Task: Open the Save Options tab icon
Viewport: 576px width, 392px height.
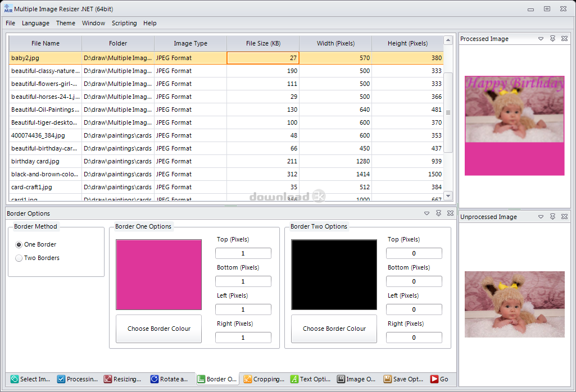Action: tap(387, 379)
